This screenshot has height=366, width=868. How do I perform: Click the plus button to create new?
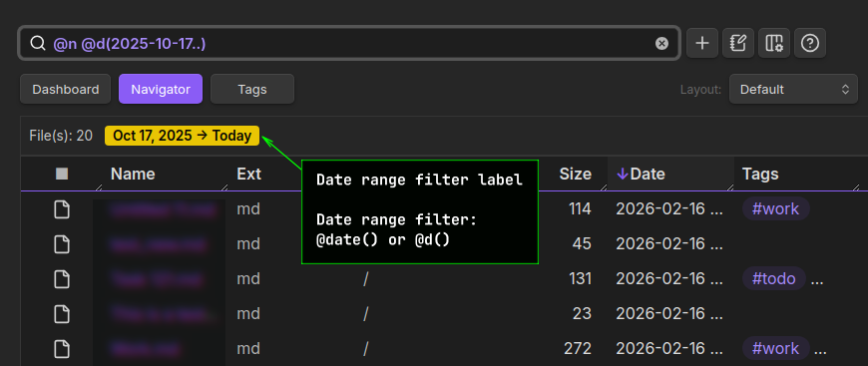pyautogui.click(x=702, y=43)
